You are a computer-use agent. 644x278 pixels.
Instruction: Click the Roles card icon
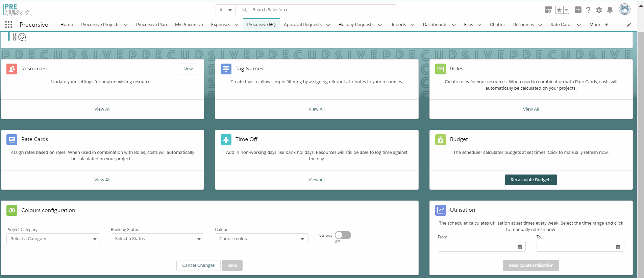(441, 69)
